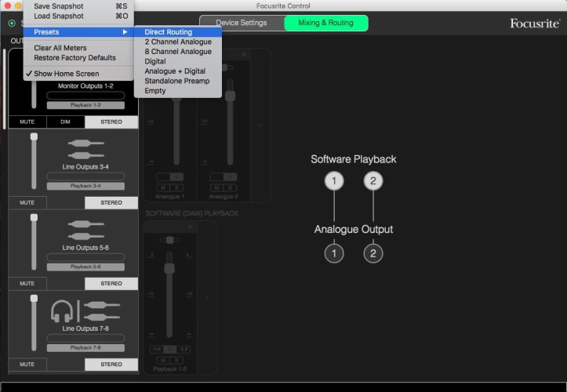The height and width of the screenshot is (392, 567).
Task: Click the green status indicator icon
Action: click(12, 24)
